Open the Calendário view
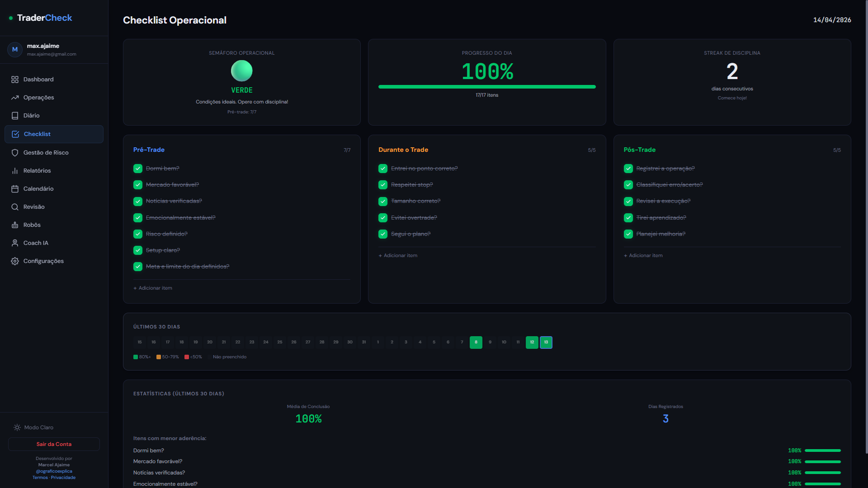868x488 pixels. click(x=38, y=188)
